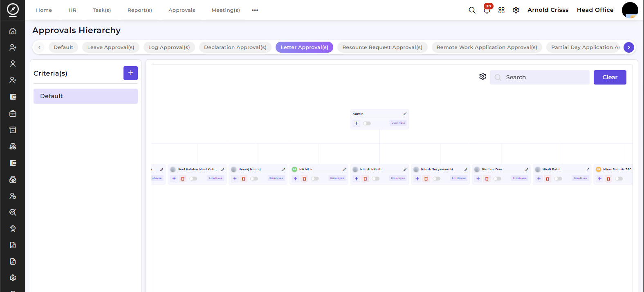Toggle switch on Neeraj Neeraj card
The height and width of the screenshot is (292, 644).
tap(254, 178)
